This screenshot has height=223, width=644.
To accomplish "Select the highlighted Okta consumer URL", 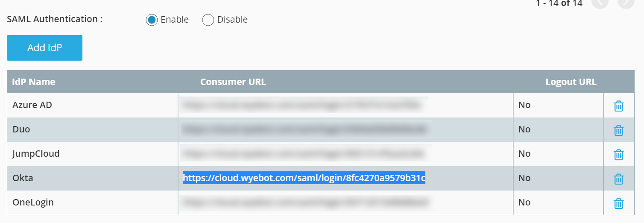I will coord(304,178).
